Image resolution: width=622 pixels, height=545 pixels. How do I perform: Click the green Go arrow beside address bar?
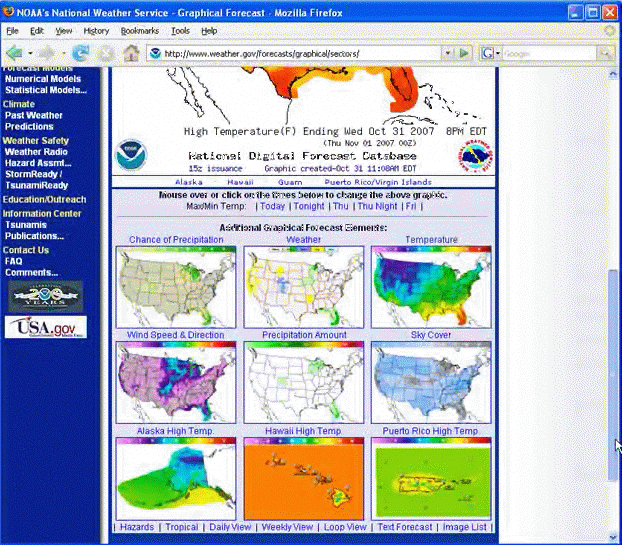464,53
